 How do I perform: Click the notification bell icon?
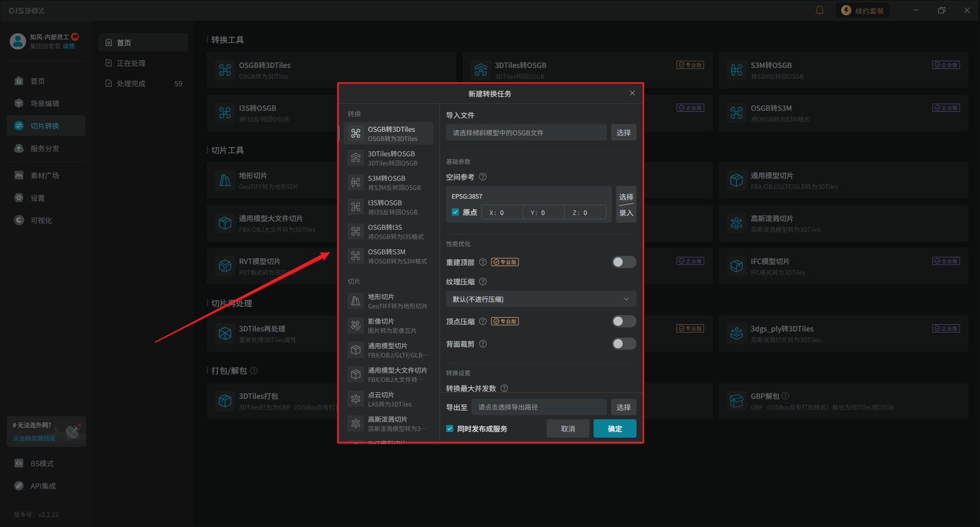coord(820,10)
